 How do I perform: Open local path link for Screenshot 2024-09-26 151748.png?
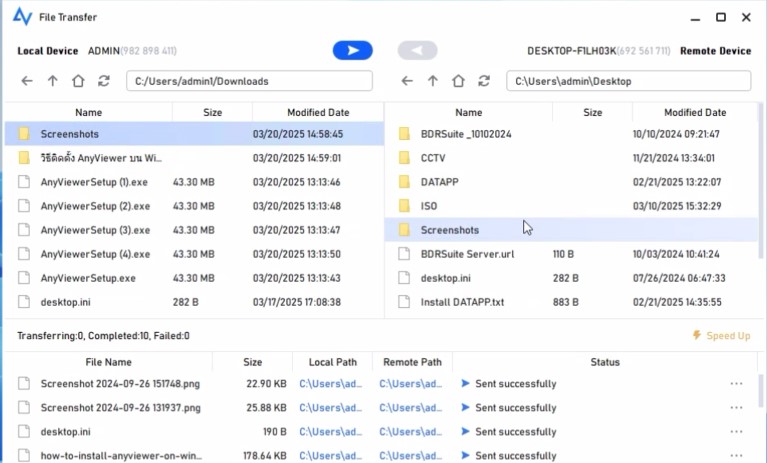click(330, 384)
